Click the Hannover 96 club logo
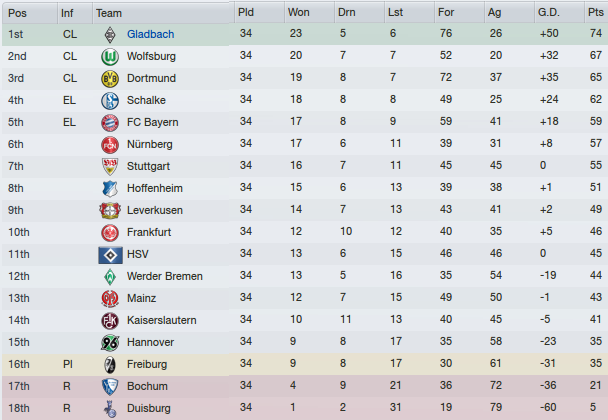Screen dimensions: 608x420 110,343
